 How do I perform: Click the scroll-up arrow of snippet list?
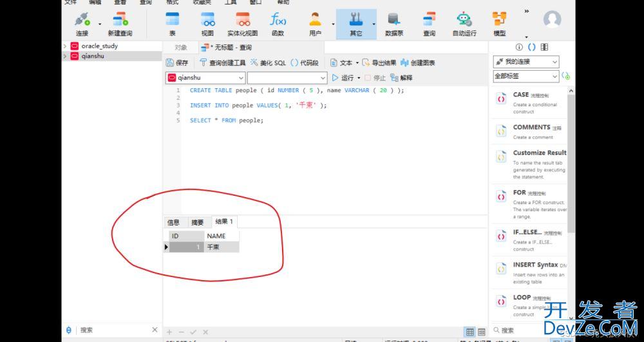tap(571, 91)
